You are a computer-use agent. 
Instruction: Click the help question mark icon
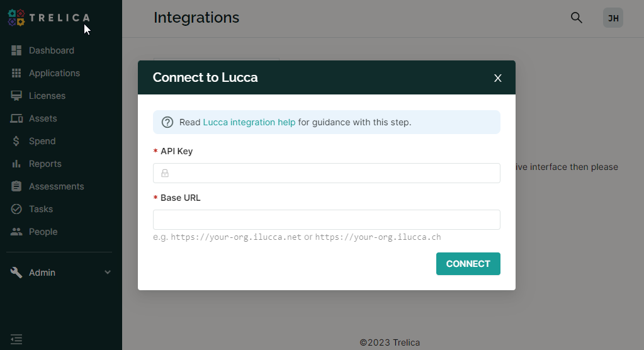[x=167, y=122]
